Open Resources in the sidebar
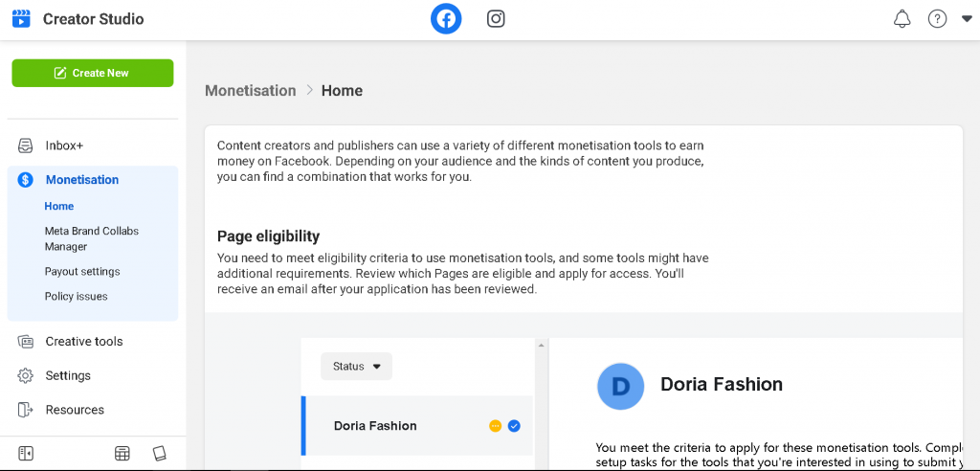980x471 pixels. [x=75, y=410]
